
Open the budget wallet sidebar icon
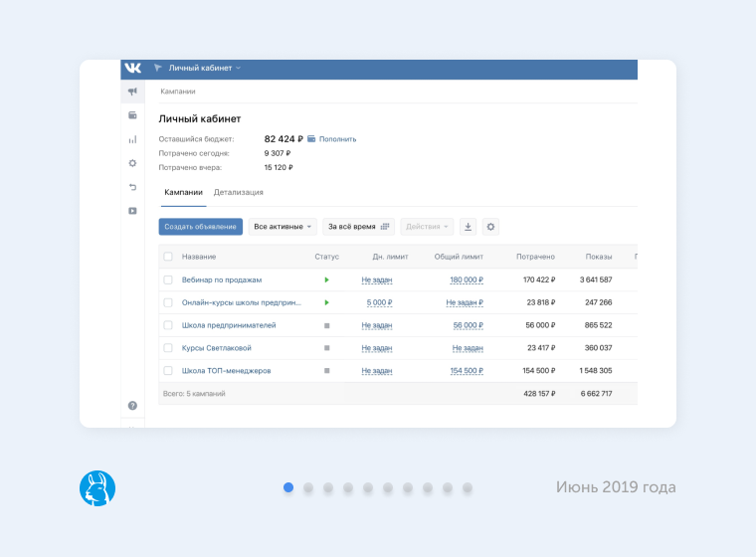(132, 115)
